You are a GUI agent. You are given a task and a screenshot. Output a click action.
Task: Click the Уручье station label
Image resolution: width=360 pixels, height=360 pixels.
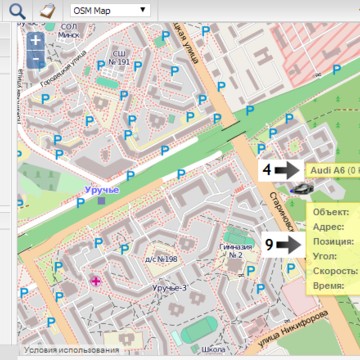pyautogui.click(x=102, y=190)
